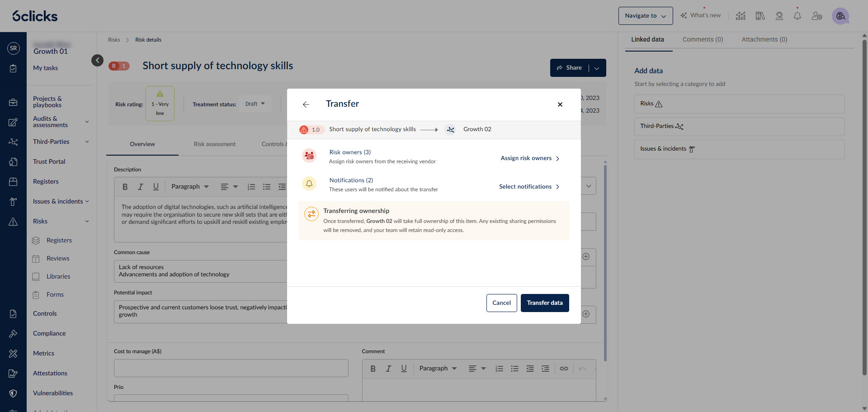Viewport: 868px width, 412px height.
Task: Expand the Share button dropdown arrow
Action: tap(597, 68)
